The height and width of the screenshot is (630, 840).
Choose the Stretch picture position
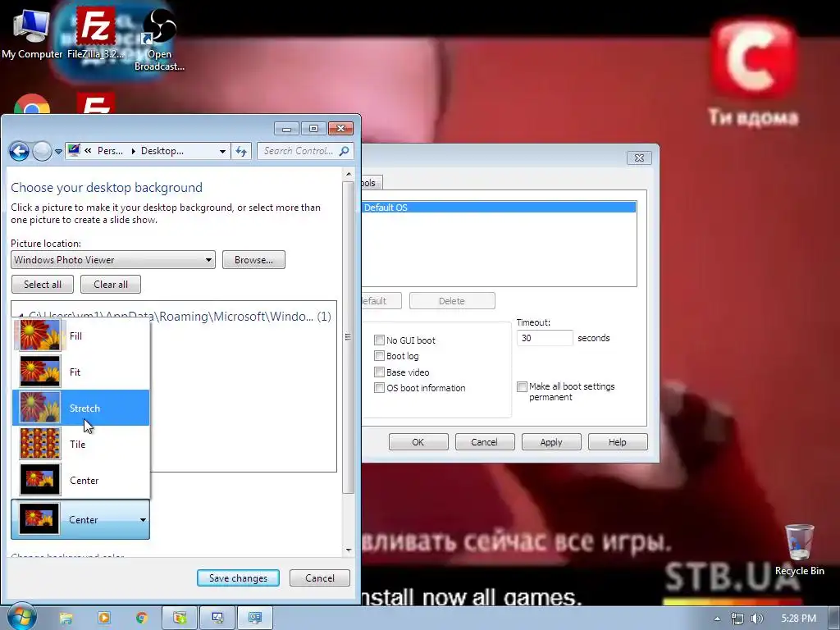(x=80, y=408)
